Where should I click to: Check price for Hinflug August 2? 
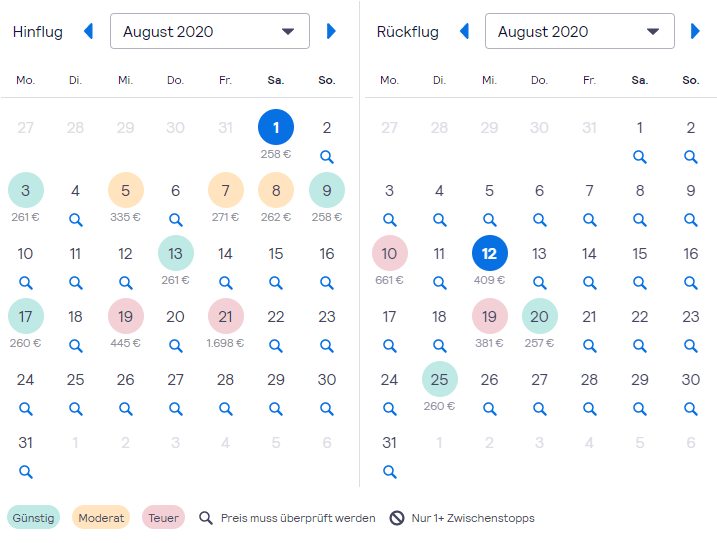pyautogui.click(x=327, y=156)
